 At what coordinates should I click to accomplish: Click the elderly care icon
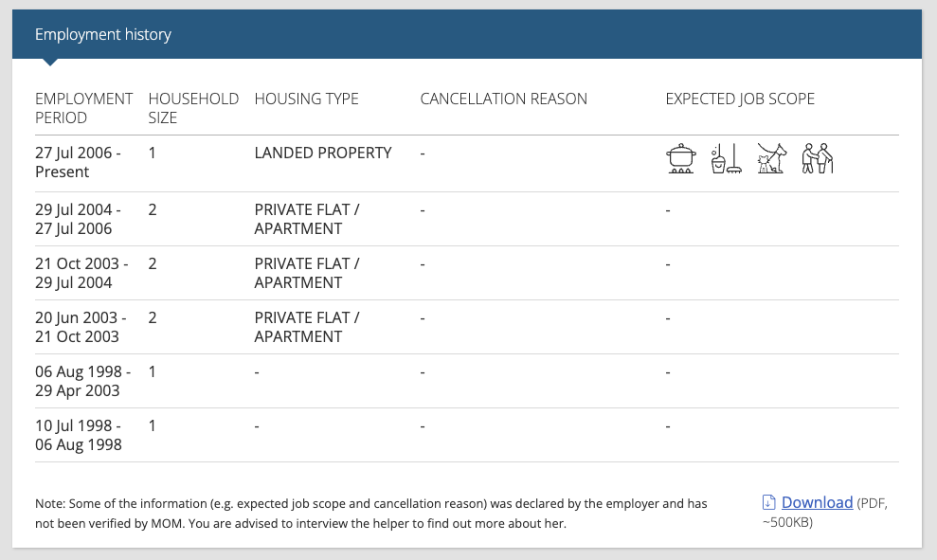tap(817, 158)
